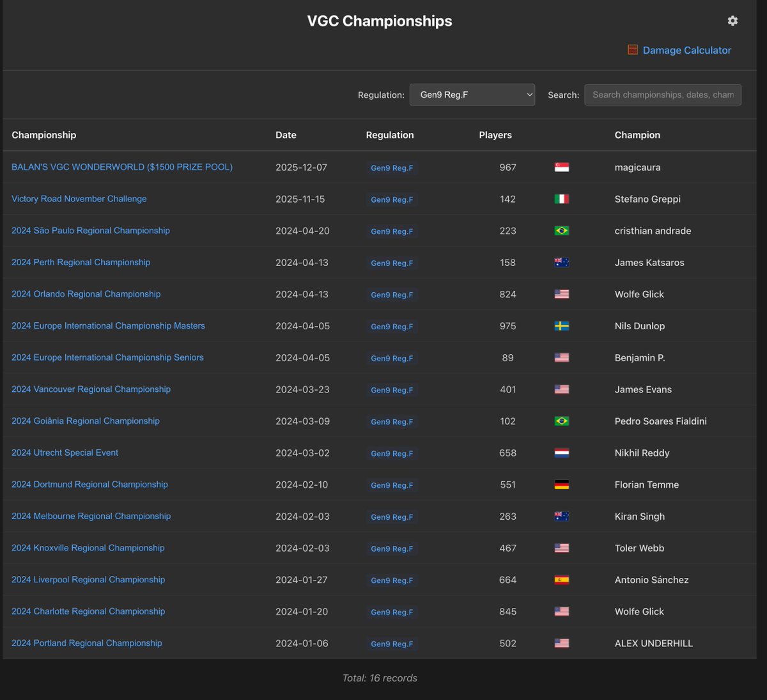Click the Australia flag beside Kiran Singh
The width and height of the screenshot is (767, 700).
pyautogui.click(x=562, y=516)
